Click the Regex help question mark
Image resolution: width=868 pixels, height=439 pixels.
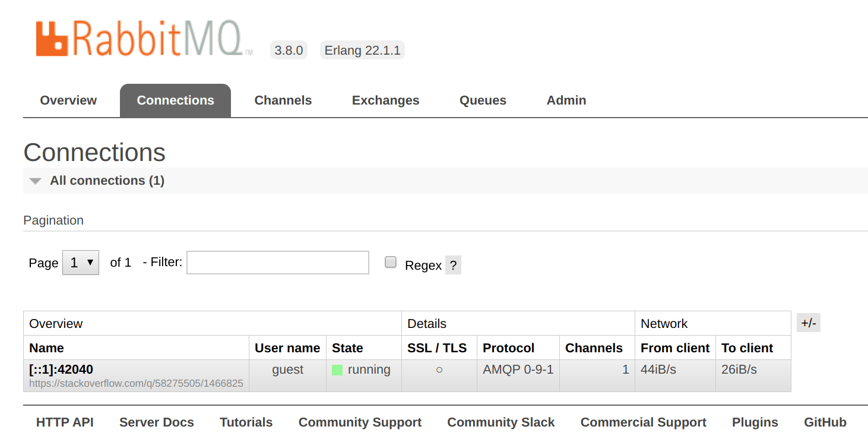point(453,266)
